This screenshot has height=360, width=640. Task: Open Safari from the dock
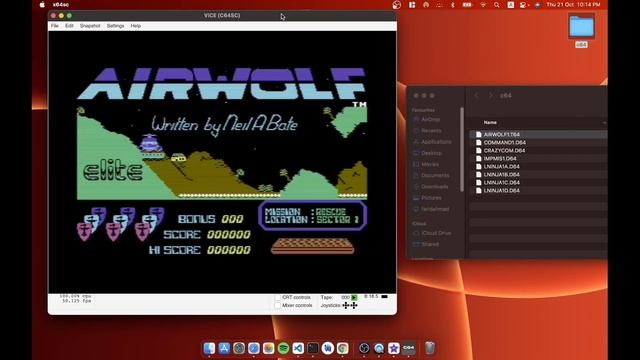click(x=253, y=348)
